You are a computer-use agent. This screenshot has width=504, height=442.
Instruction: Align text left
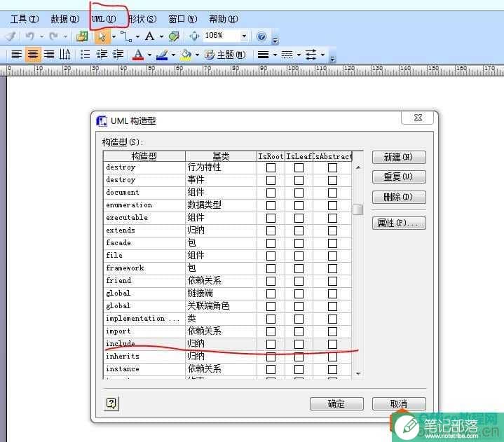pyautogui.click(x=16, y=55)
